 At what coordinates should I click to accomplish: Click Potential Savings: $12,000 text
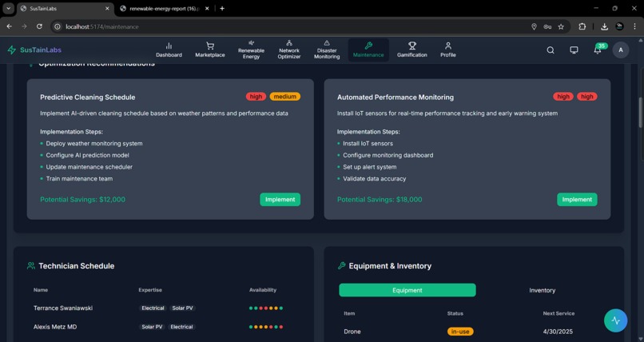click(x=82, y=200)
